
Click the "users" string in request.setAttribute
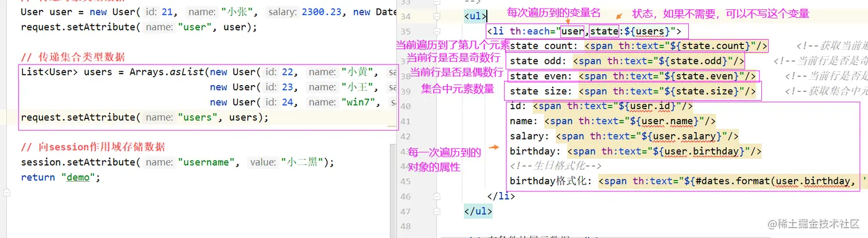pos(200,117)
